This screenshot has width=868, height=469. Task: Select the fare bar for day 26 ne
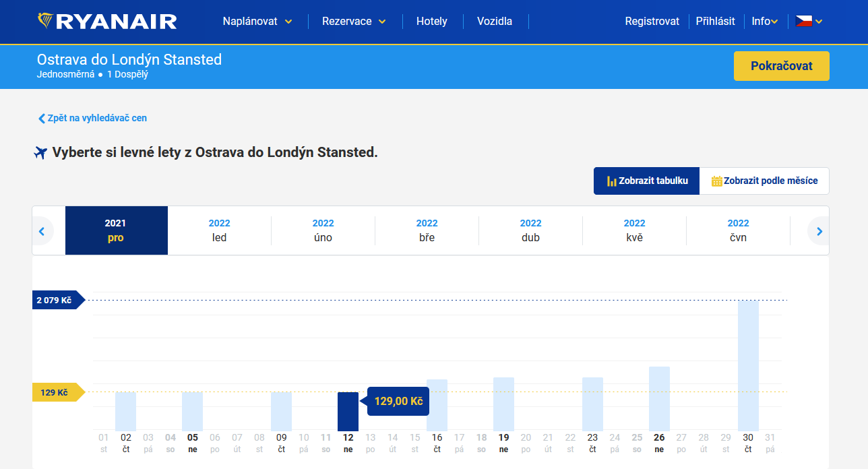pyautogui.click(x=659, y=399)
